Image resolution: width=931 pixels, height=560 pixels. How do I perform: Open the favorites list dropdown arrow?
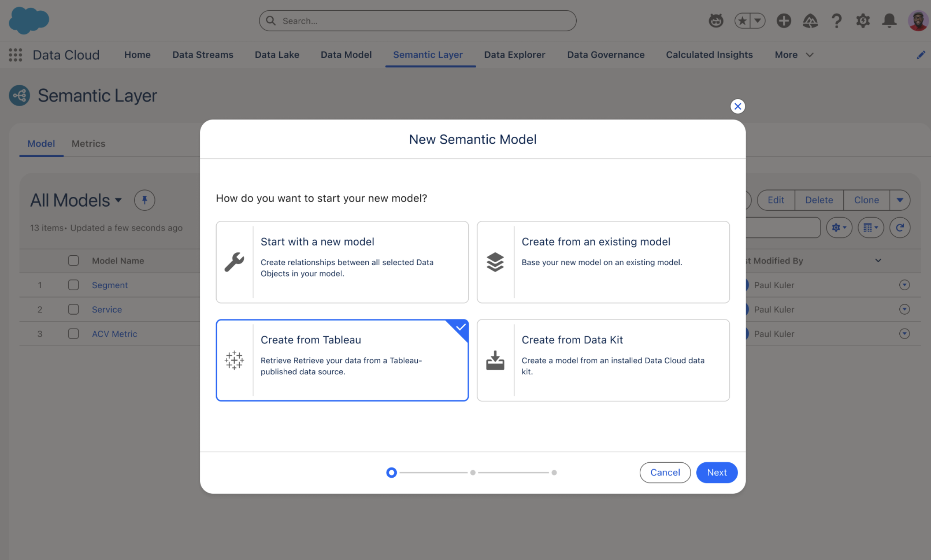point(757,21)
